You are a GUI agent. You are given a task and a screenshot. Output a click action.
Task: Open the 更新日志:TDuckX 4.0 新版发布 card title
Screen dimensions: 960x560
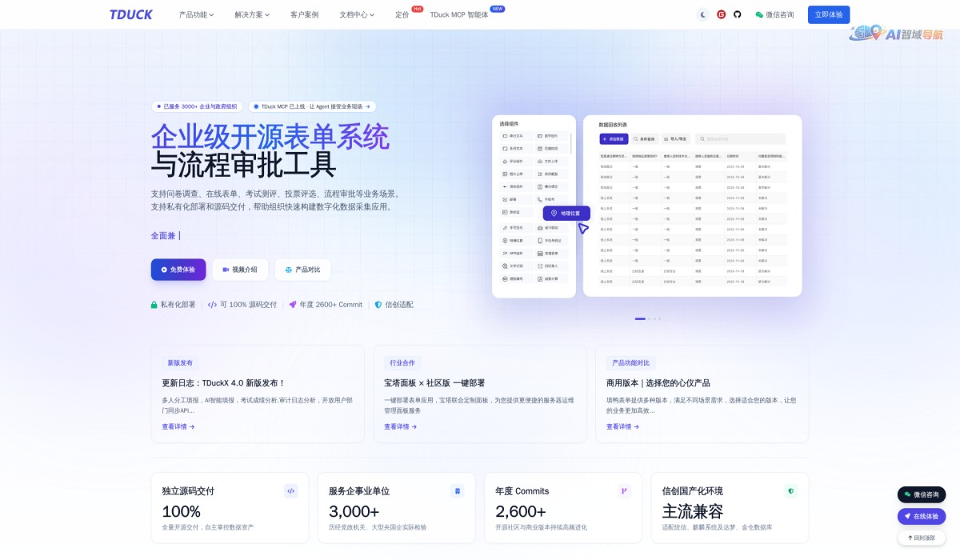coord(223,383)
